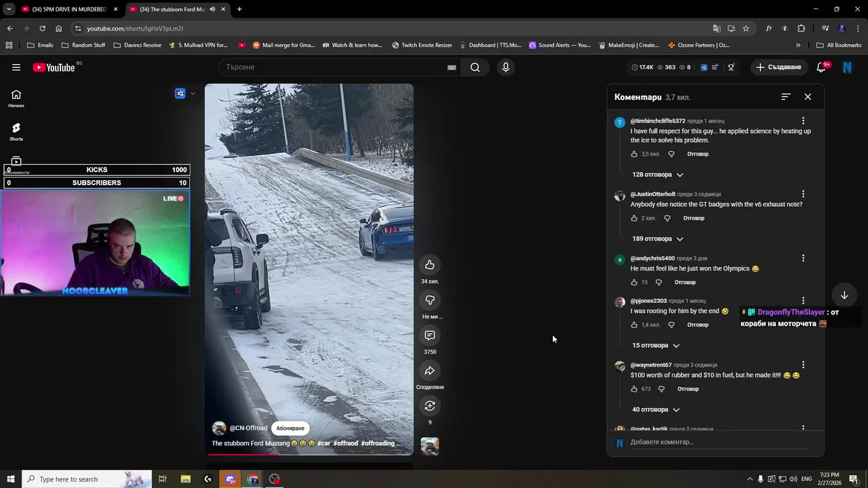Screen dimensions: 868x488
Task: Click the search magnifier button
Action: (475, 67)
